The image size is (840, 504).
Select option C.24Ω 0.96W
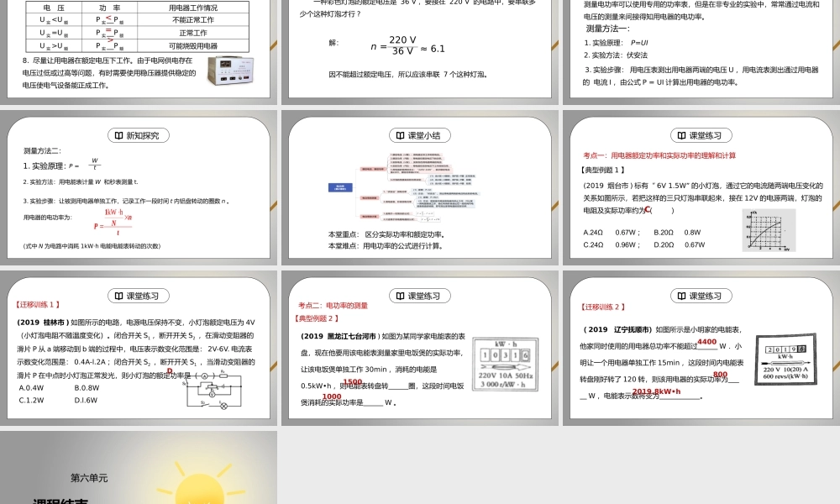(611, 244)
